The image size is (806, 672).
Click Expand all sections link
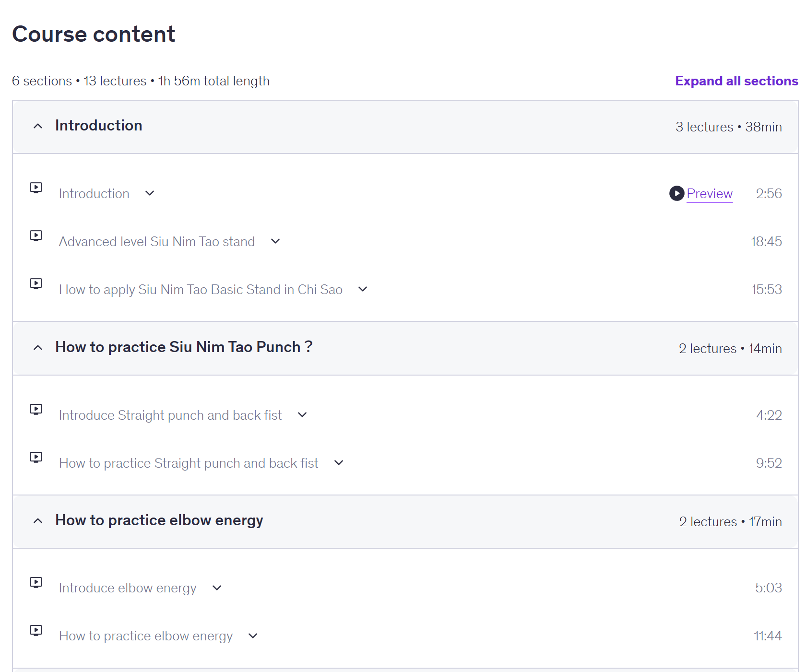tap(736, 81)
